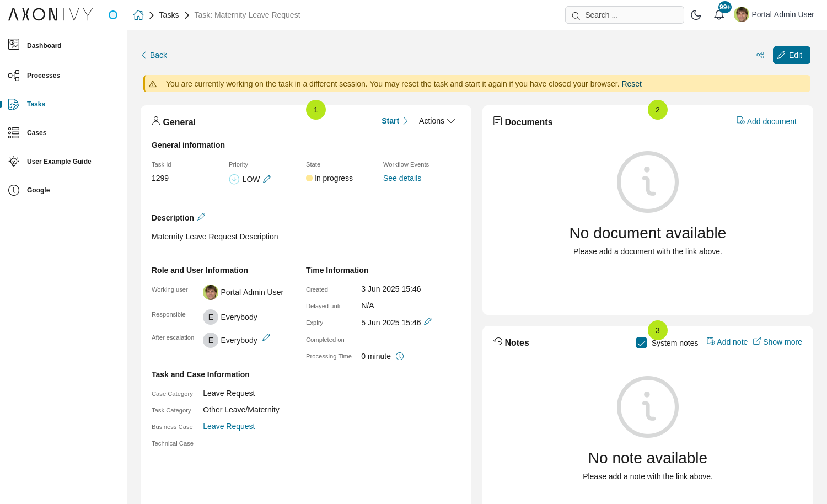Click Processing Time info icon
Image resolution: width=827 pixels, height=504 pixels.
point(400,356)
